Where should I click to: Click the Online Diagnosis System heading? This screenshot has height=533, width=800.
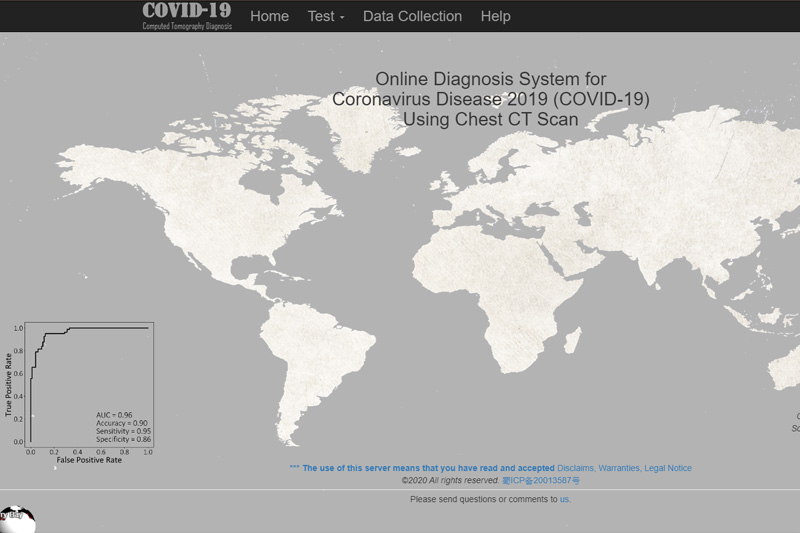click(x=490, y=99)
